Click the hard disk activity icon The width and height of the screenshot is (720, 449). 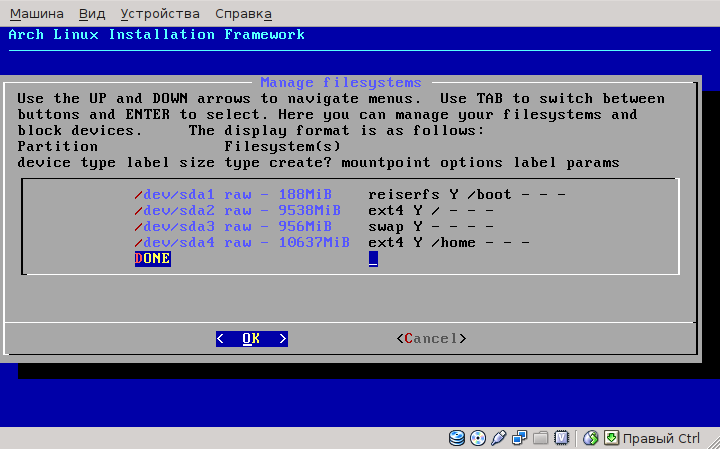coord(456,438)
